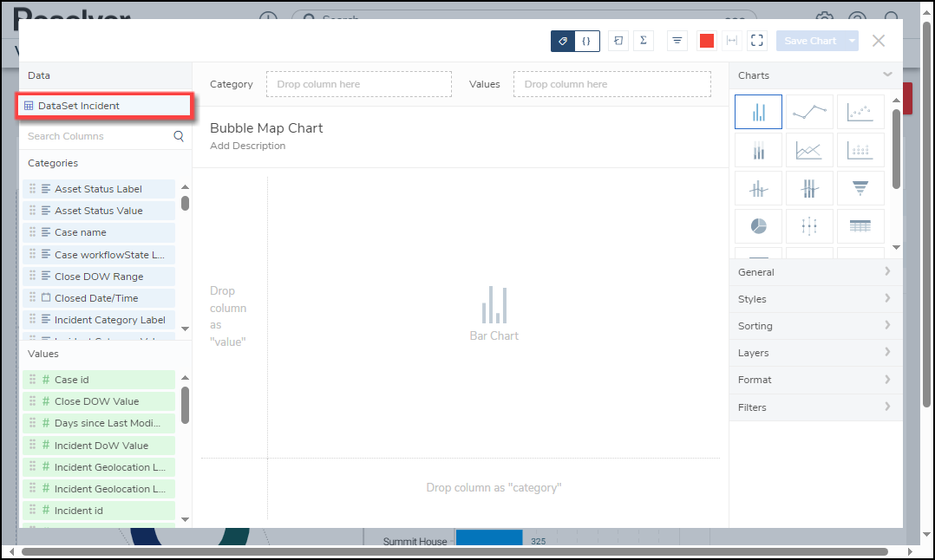Screen dimensions: 935x560
Task: Expand the Format settings section
Action: click(815, 380)
